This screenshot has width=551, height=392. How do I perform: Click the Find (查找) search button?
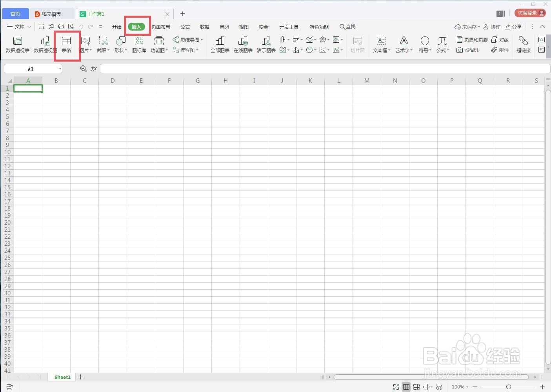tap(347, 27)
